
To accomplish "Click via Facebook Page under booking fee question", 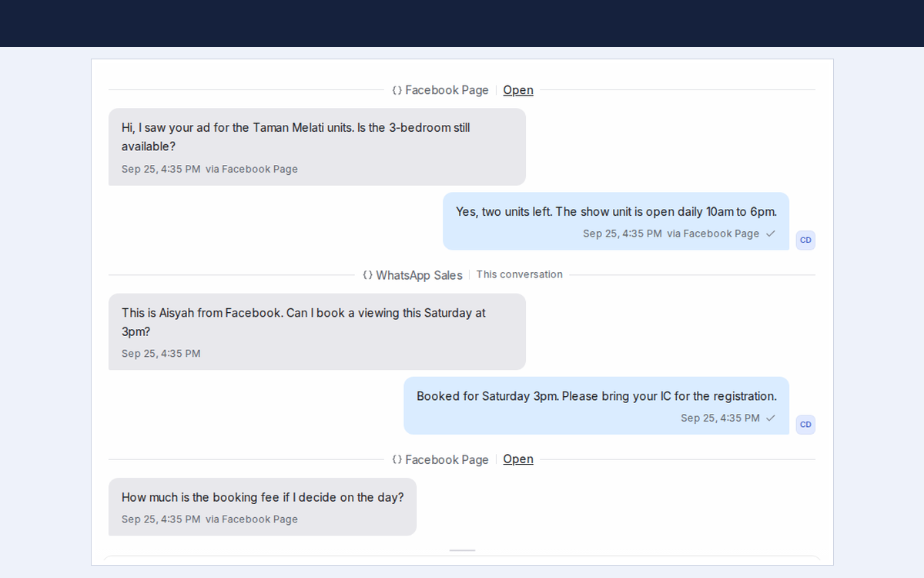I will pos(252,519).
